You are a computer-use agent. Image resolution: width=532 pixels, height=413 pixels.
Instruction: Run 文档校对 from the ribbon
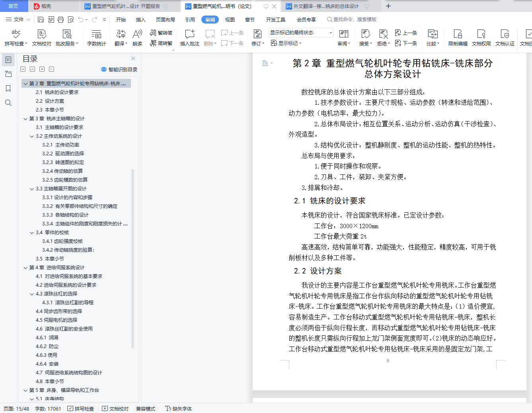(42, 38)
